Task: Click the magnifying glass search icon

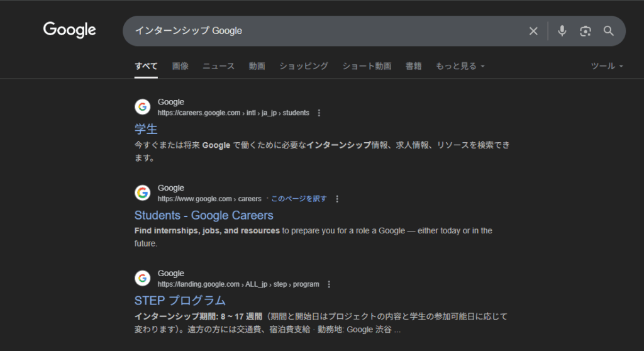Action: tap(608, 31)
